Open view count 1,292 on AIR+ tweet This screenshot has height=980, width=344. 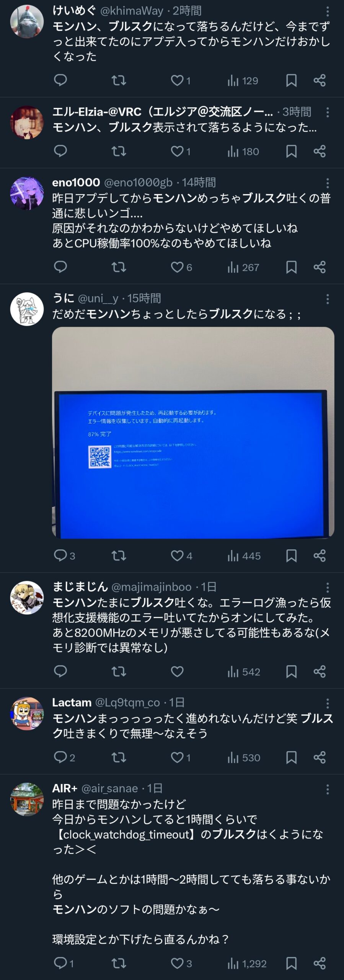(247, 963)
